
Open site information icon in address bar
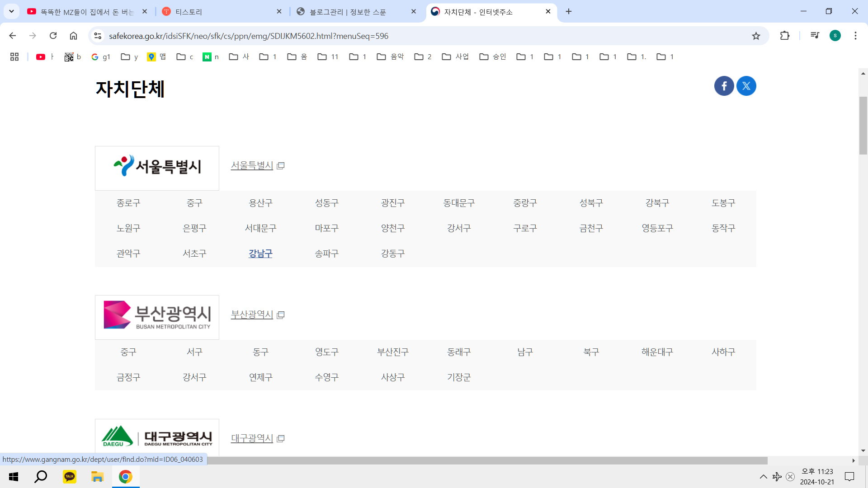[98, 36]
